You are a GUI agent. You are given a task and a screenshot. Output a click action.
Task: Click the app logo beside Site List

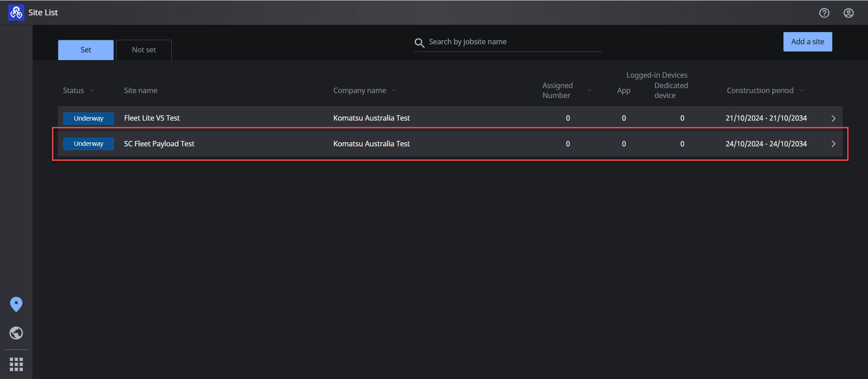click(16, 13)
